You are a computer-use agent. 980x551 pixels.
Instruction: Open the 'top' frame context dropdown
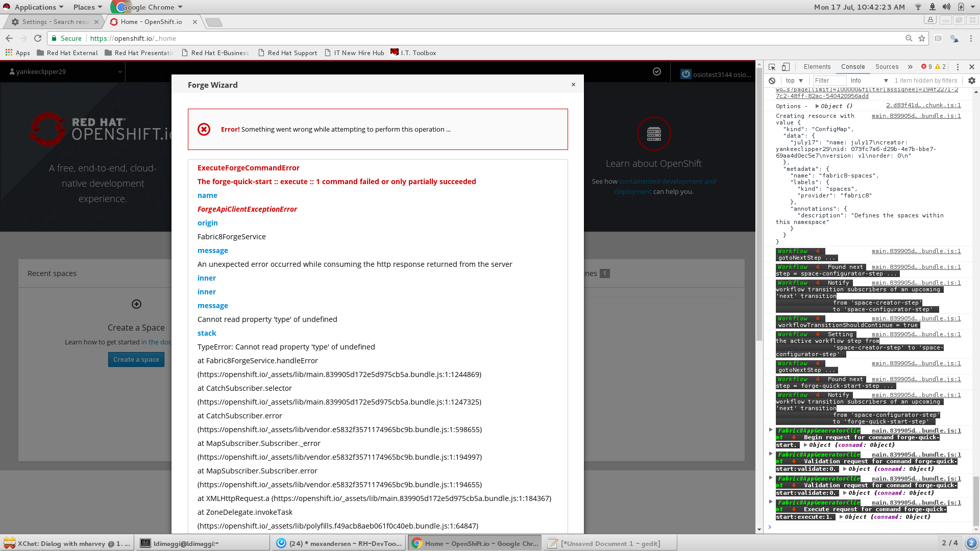(794, 81)
